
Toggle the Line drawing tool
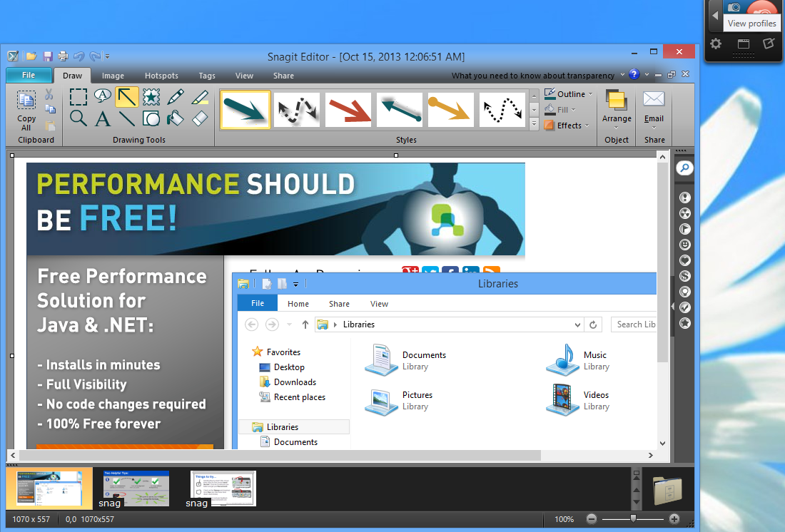click(127, 118)
